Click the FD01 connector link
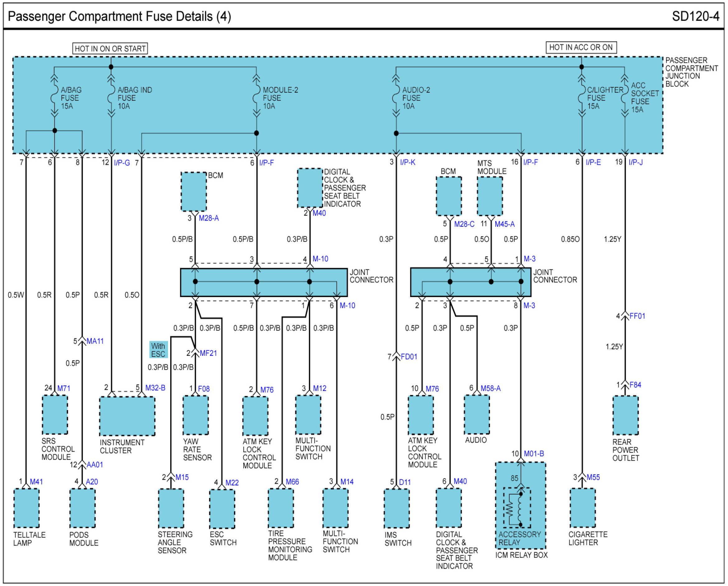728x586 pixels. pyautogui.click(x=408, y=357)
